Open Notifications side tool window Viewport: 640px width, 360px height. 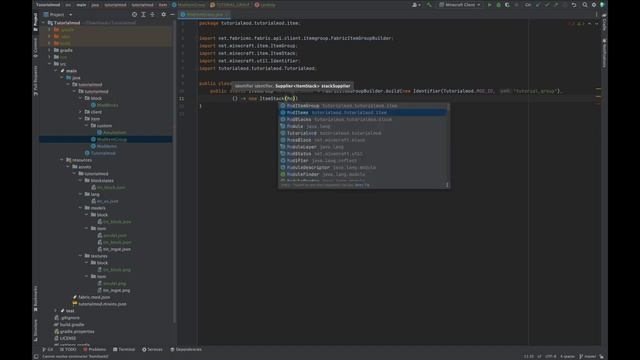[x=604, y=53]
